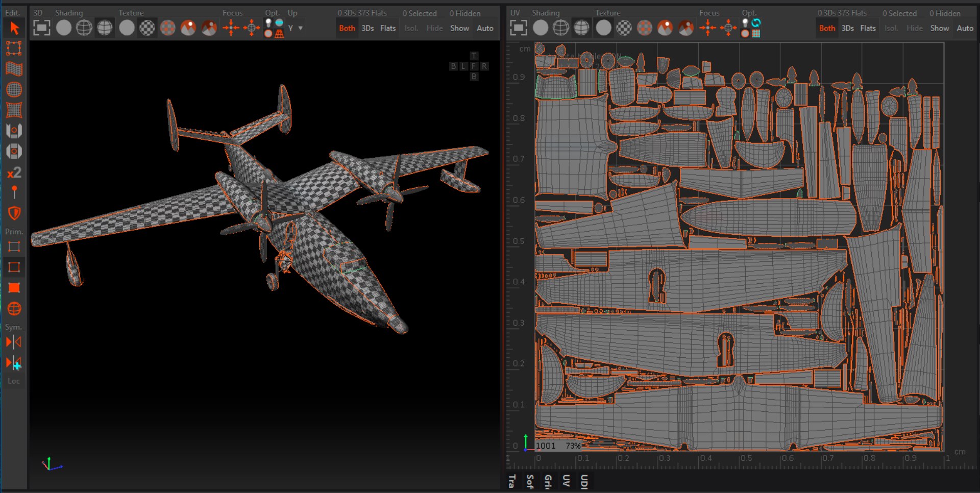Select the shield protect tool
The height and width of the screenshot is (493, 980).
pos(14,213)
